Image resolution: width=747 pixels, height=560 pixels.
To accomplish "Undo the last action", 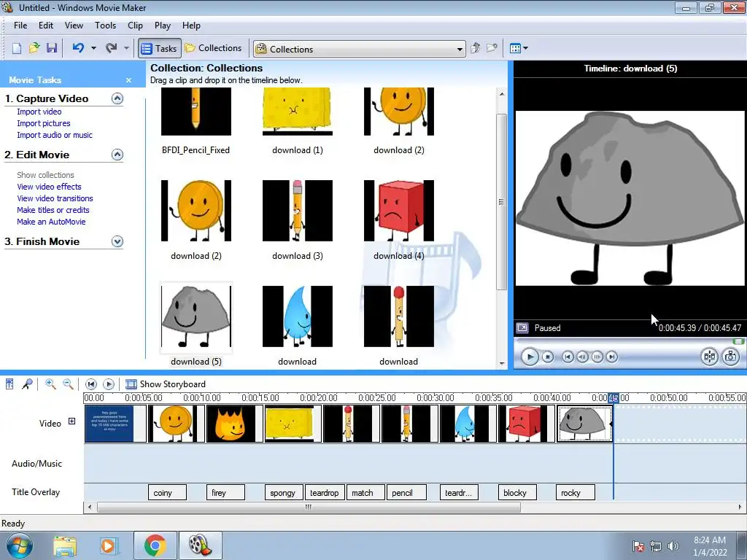I will coord(78,48).
